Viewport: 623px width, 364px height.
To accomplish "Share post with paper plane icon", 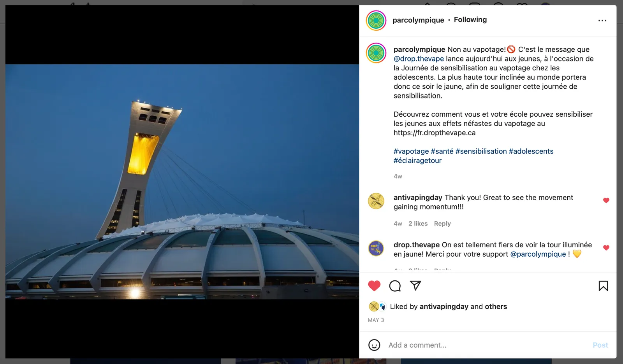I will coord(415,285).
